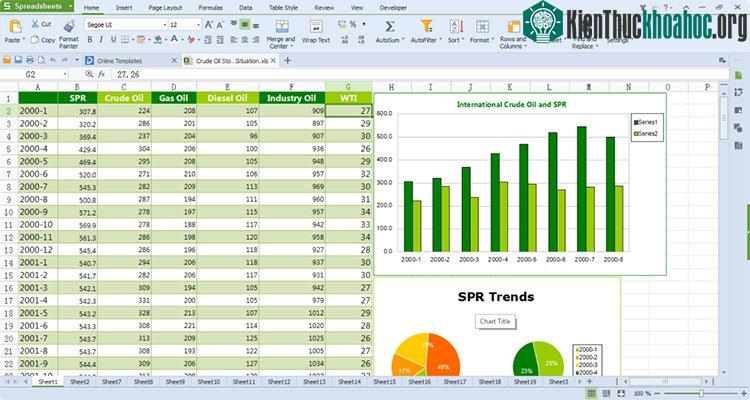Close the Online Templates tab
Image resolution: width=750 pixels, height=400 pixels.
[x=174, y=61]
